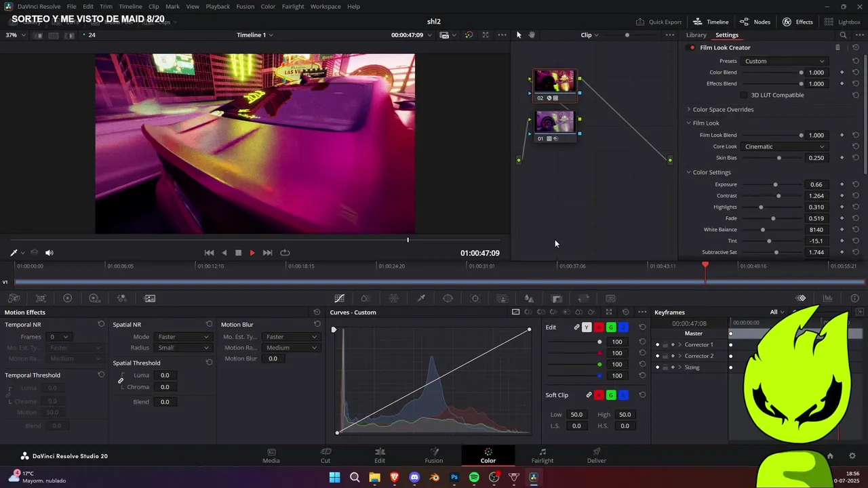Add keyframe for White Balance
The width and height of the screenshot is (868, 488).
842,230
